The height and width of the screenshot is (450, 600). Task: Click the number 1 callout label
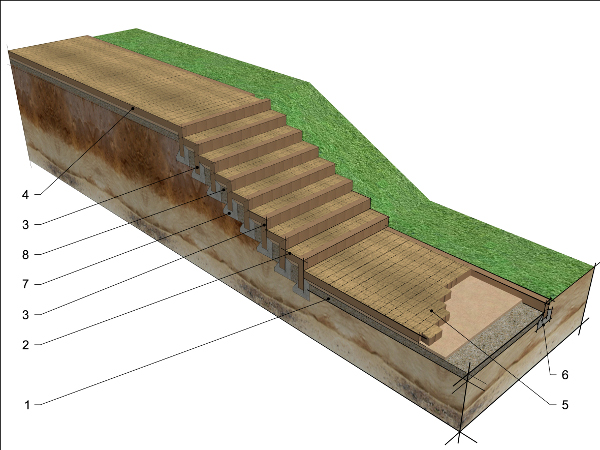[x=28, y=404]
